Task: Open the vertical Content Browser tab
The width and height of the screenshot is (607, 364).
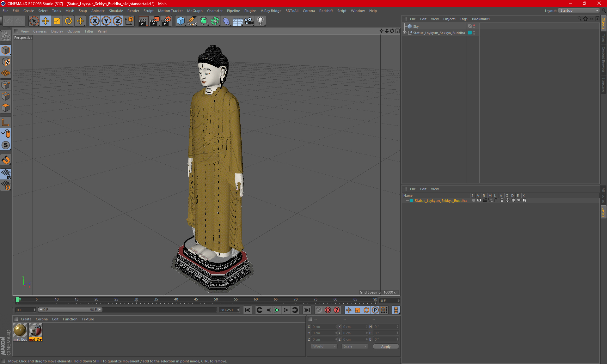Action: pos(603,59)
